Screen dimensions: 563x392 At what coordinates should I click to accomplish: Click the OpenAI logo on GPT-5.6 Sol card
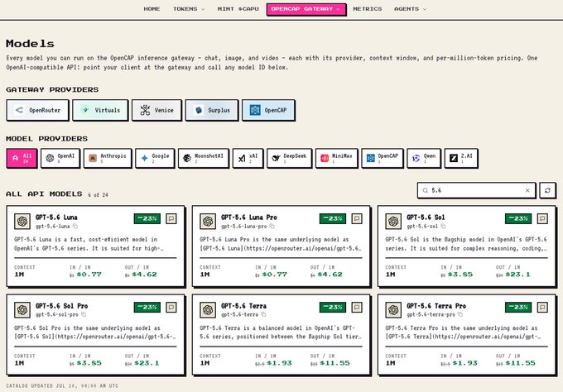(393, 222)
